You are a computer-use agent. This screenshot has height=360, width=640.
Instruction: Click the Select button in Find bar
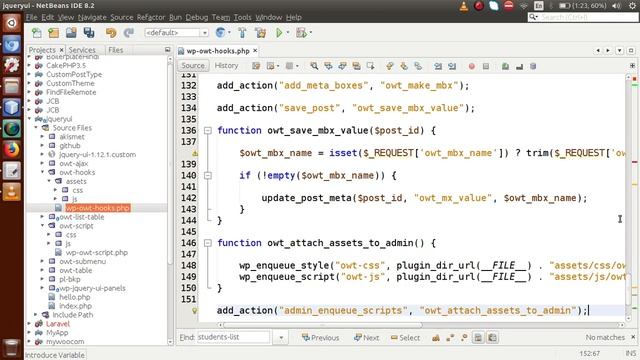(405, 338)
